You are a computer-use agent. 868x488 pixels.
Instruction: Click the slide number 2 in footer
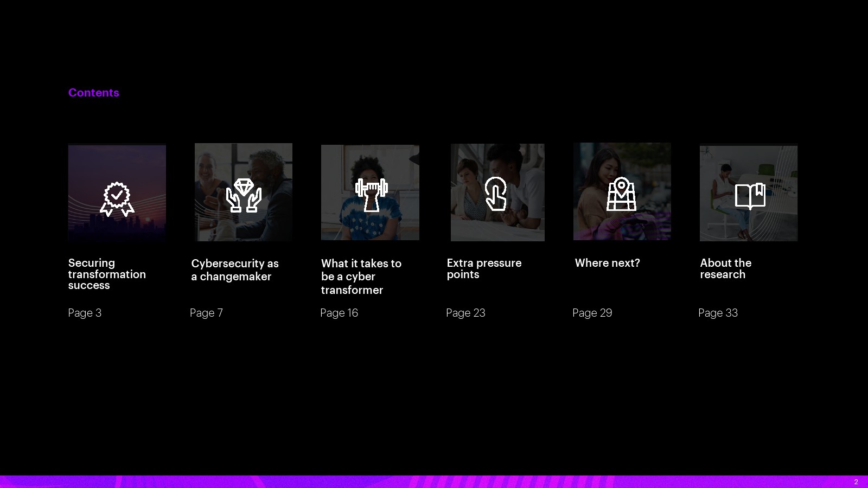coord(856,481)
